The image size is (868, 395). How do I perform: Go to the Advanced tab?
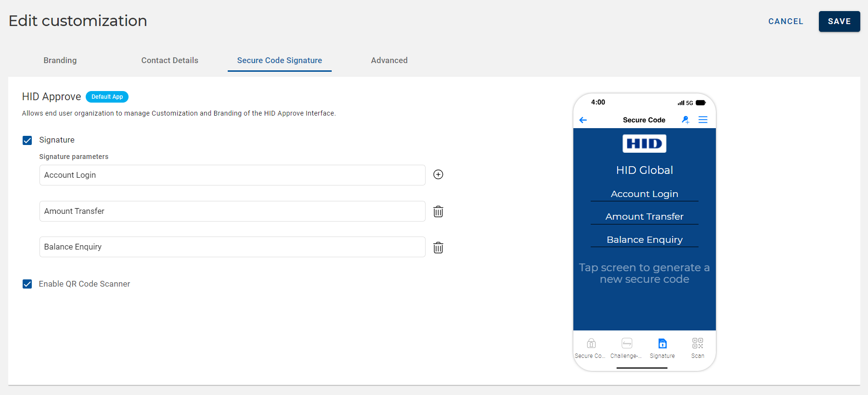click(x=389, y=60)
